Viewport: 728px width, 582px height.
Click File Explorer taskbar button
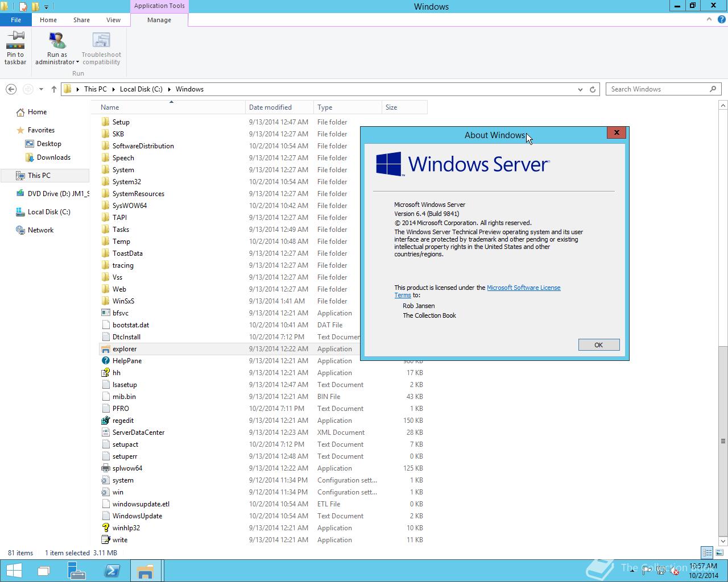[x=146, y=571]
